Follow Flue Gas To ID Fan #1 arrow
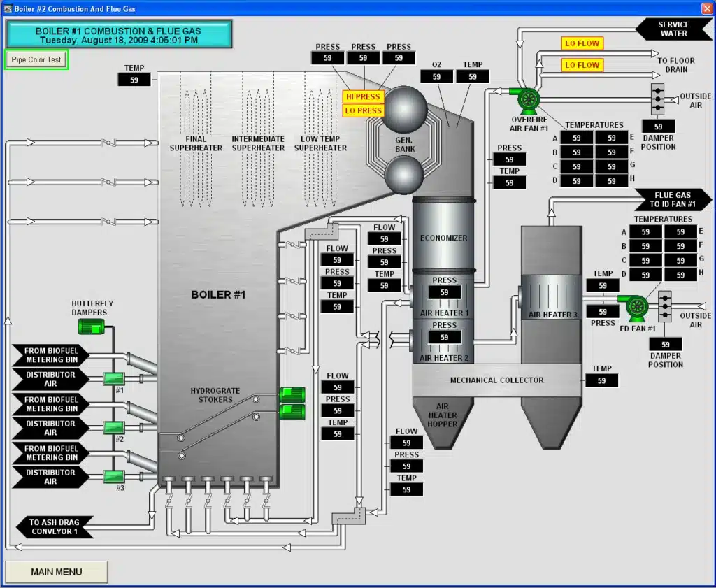The height and width of the screenshot is (588, 716). (x=673, y=200)
